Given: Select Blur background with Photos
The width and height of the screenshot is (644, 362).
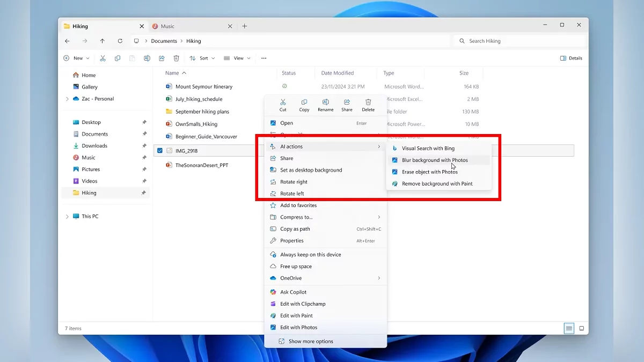Looking at the screenshot, I should (x=435, y=160).
